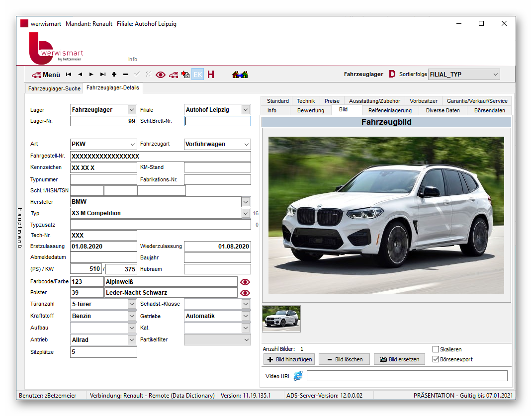Open the Börsendaten tab
532x416 pixels.
489,110
